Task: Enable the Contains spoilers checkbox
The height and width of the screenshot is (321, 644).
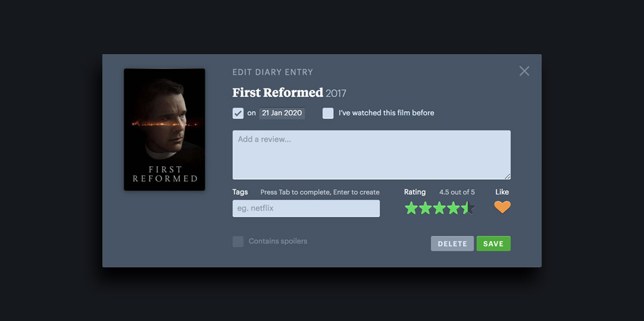Action: tap(238, 241)
